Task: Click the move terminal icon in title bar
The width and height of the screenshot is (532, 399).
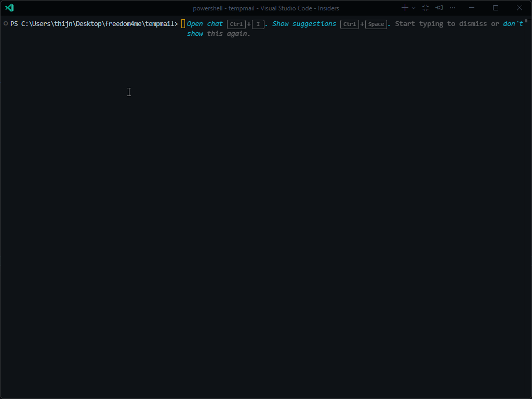Action: point(440,8)
